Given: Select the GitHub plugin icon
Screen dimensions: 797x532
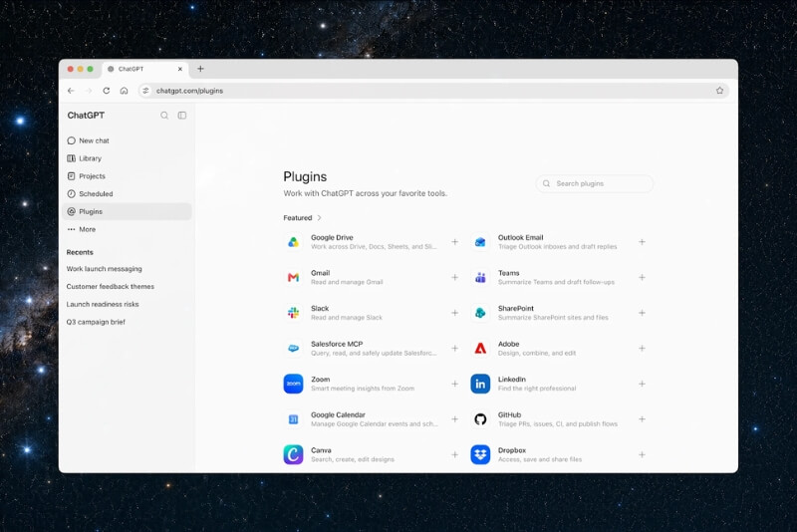Looking at the screenshot, I should [x=480, y=419].
